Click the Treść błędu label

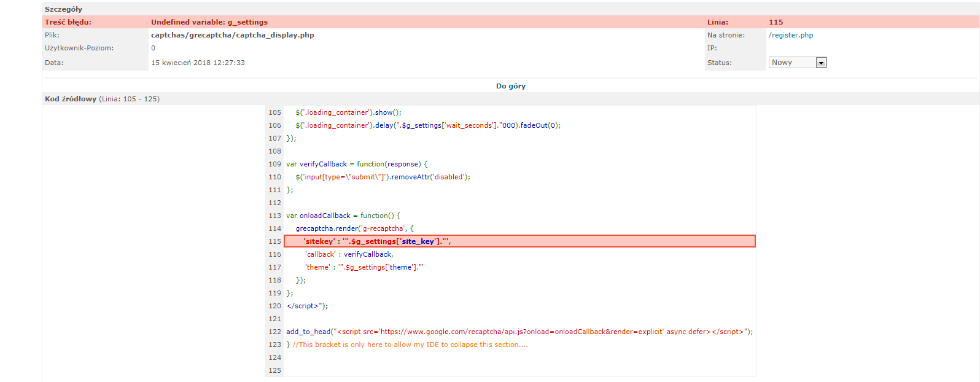[x=68, y=22]
